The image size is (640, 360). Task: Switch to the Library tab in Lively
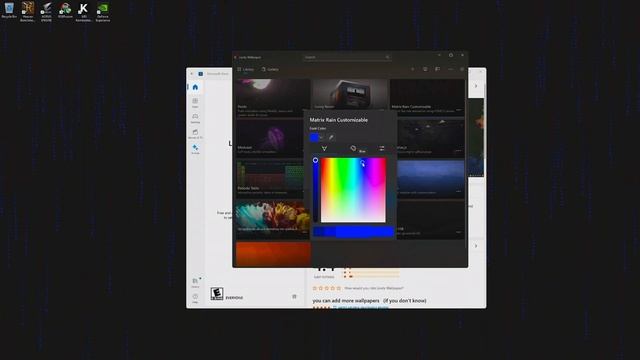246,69
